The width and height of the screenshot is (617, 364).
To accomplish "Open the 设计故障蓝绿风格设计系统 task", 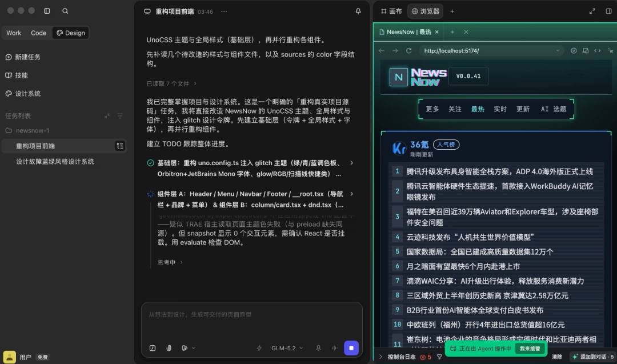I will click(55, 162).
